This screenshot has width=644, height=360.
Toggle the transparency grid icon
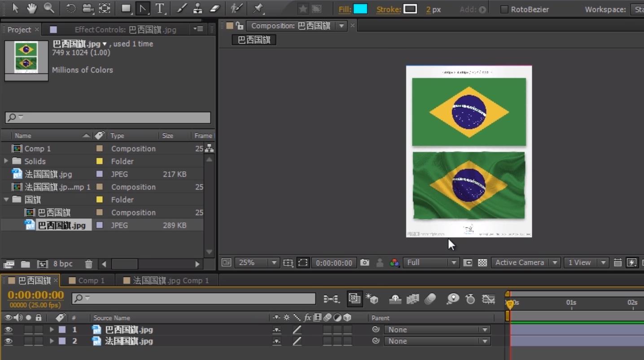click(482, 263)
